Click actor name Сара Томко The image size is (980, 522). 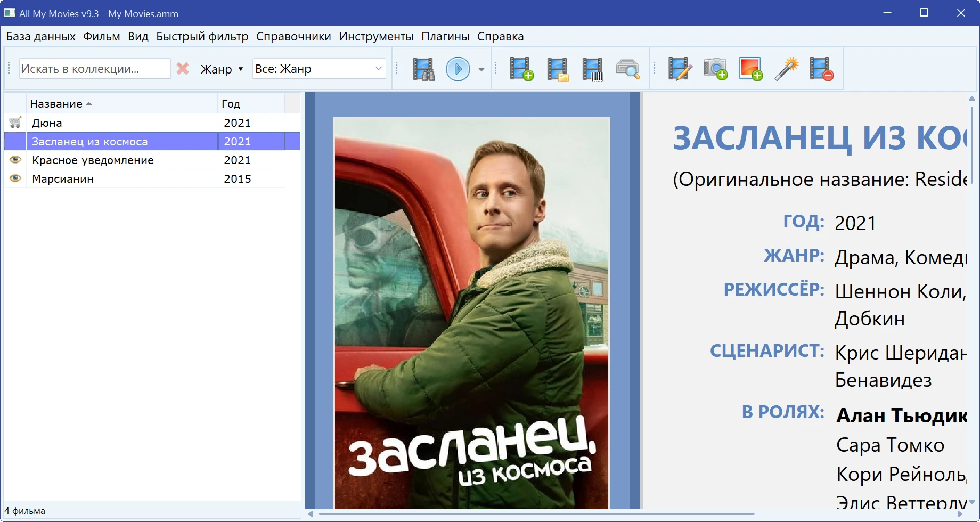click(890, 445)
